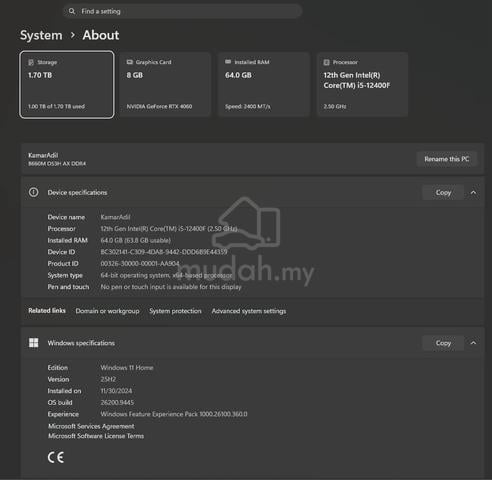Click the Pen and touch value text
This screenshot has width=492, height=480.
171,287
